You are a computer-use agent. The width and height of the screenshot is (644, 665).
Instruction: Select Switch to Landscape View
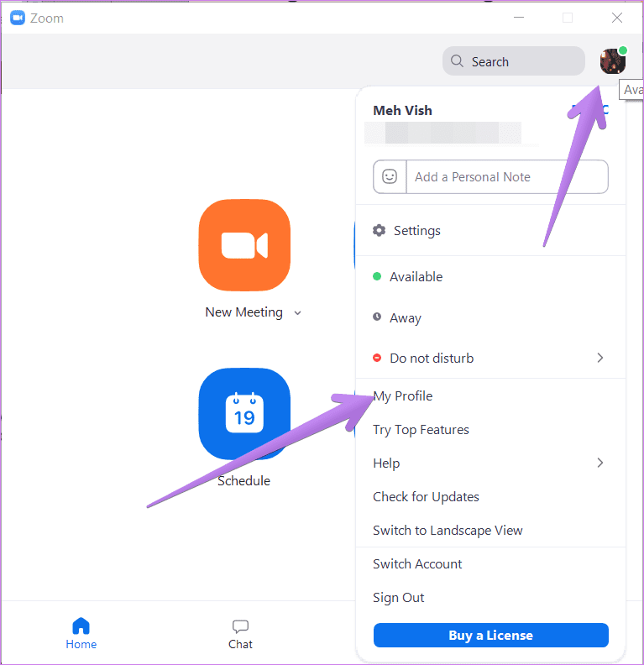click(490, 530)
